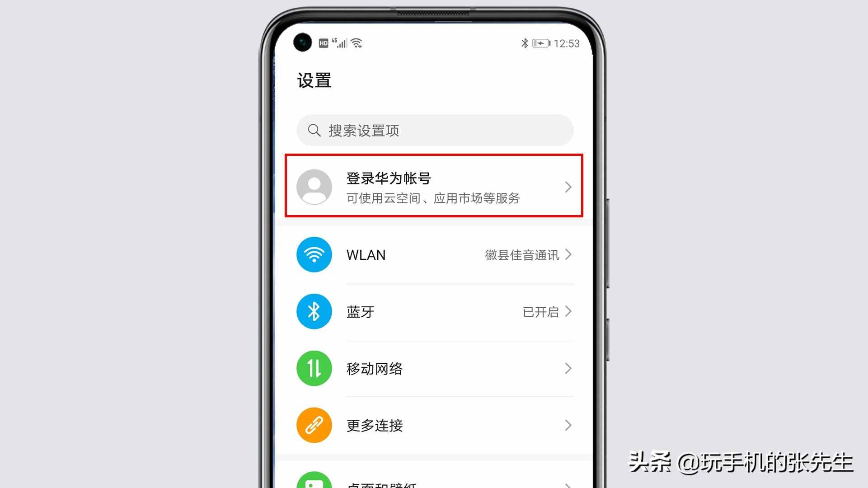Tap the mobile network icon
The image size is (868, 488).
coord(313,368)
